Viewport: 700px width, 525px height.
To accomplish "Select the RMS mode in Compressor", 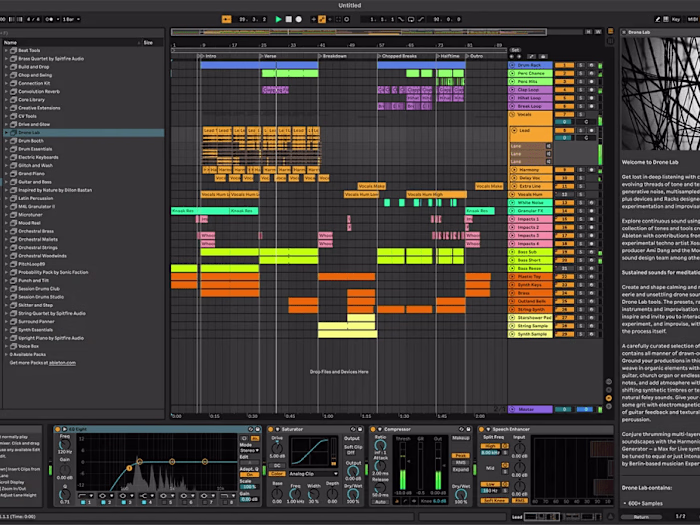I will tap(460, 462).
